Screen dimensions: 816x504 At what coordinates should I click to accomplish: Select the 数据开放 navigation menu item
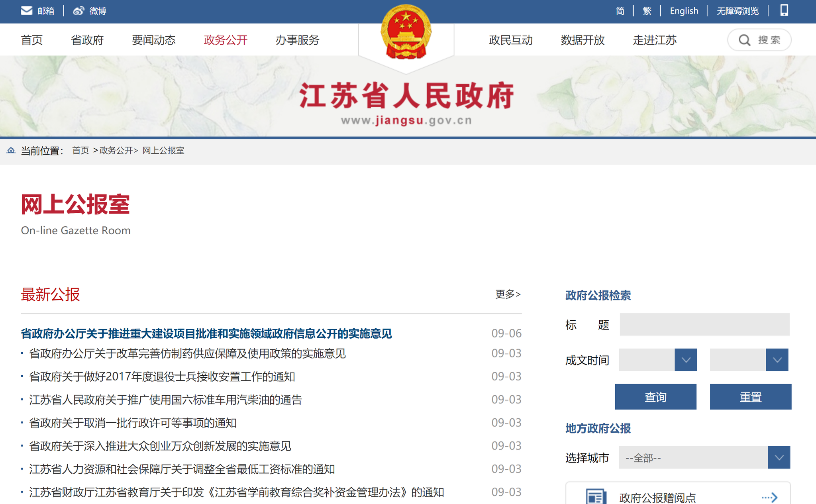click(583, 40)
